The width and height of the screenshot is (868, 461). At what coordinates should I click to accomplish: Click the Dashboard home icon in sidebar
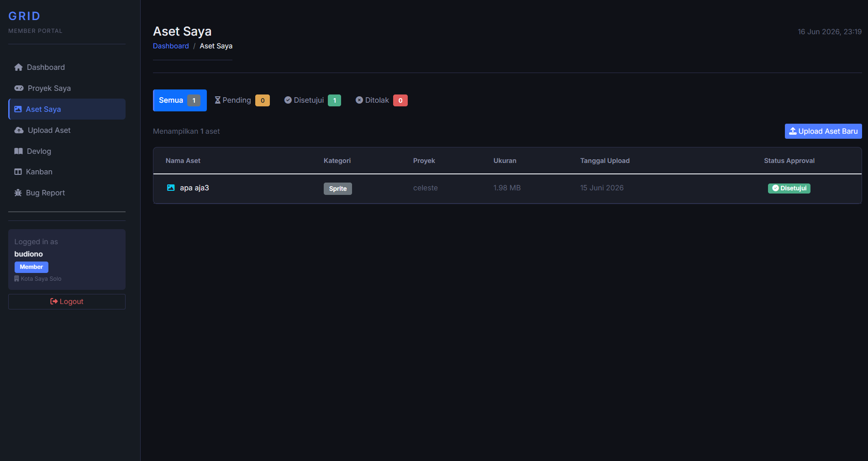tap(18, 67)
